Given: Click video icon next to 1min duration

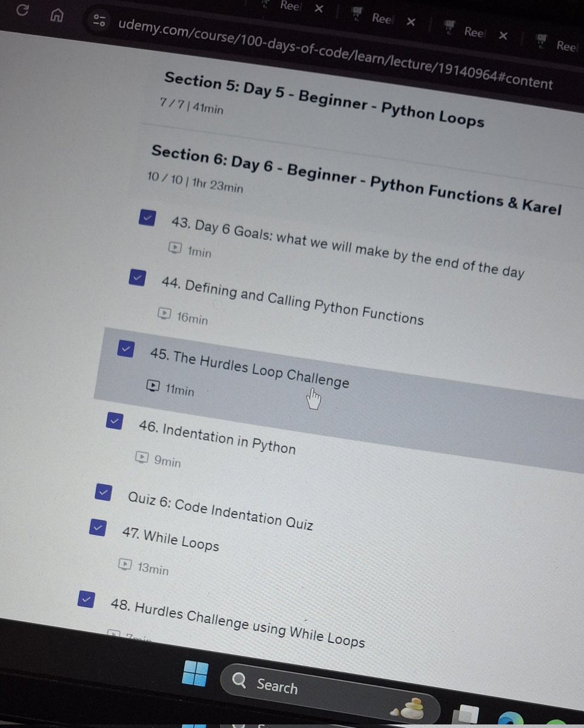Looking at the screenshot, I should click(x=175, y=248).
